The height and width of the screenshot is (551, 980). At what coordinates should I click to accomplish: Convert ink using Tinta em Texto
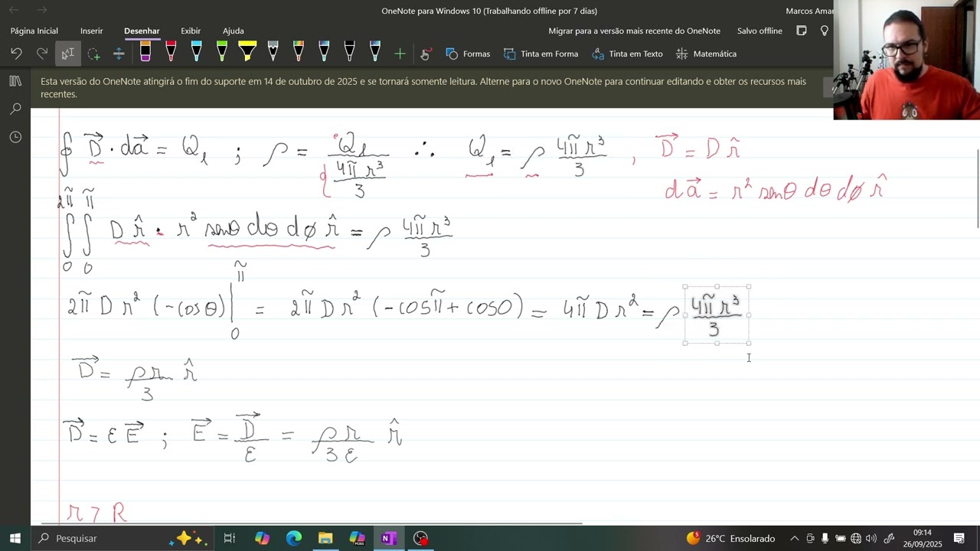tap(627, 54)
